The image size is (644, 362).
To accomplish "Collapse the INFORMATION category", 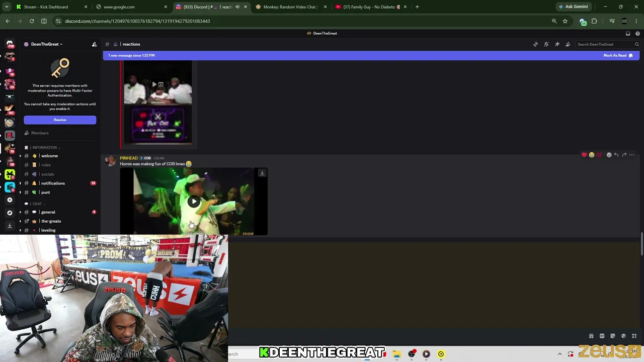I will click(x=45, y=147).
